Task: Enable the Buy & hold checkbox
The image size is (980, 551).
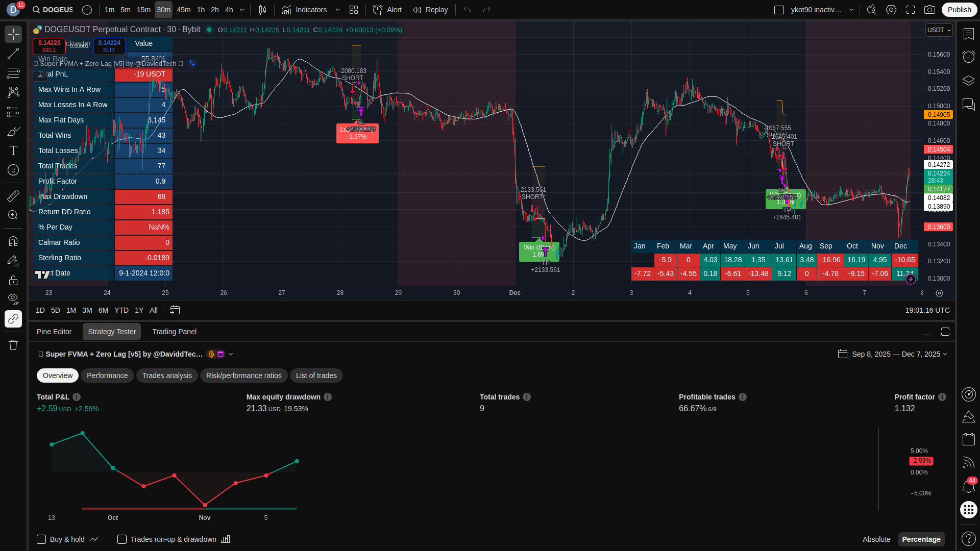Action: (x=41, y=539)
